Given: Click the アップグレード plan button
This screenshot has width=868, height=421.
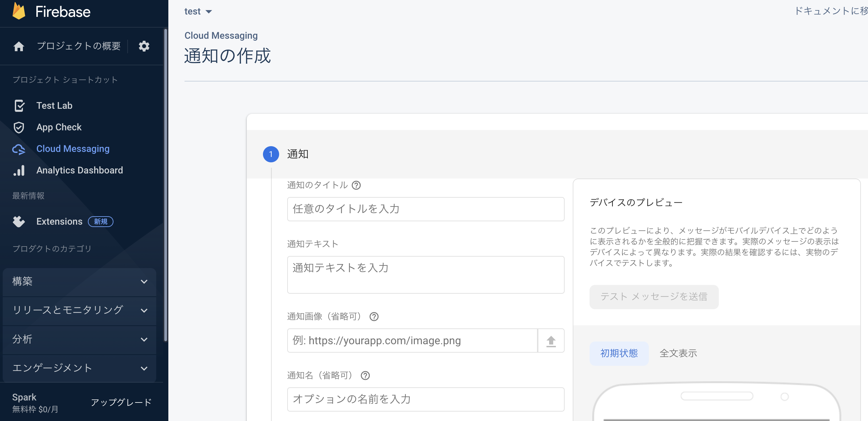Looking at the screenshot, I should (x=121, y=402).
